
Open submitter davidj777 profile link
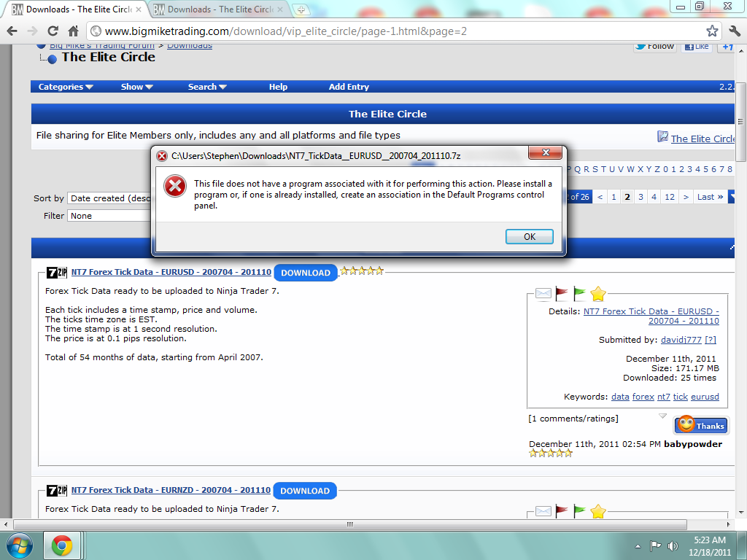pyautogui.click(x=681, y=340)
